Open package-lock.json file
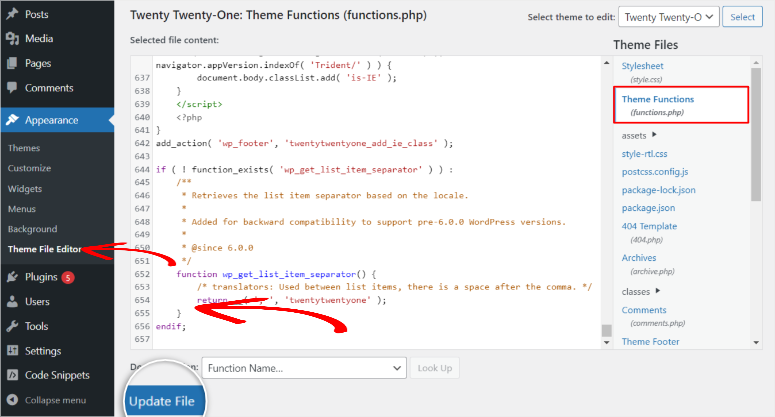 pyautogui.click(x=658, y=190)
